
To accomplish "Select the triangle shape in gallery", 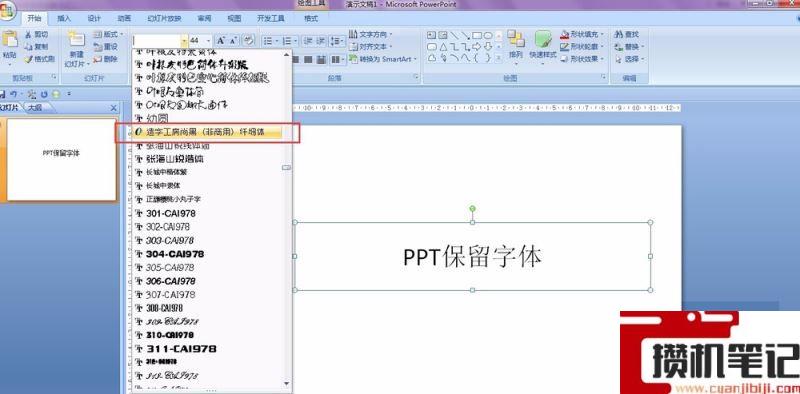I will click(443, 46).
